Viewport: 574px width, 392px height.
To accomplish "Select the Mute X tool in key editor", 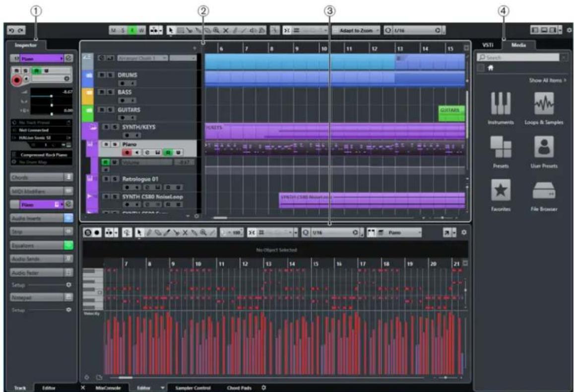I will [185, 232].
